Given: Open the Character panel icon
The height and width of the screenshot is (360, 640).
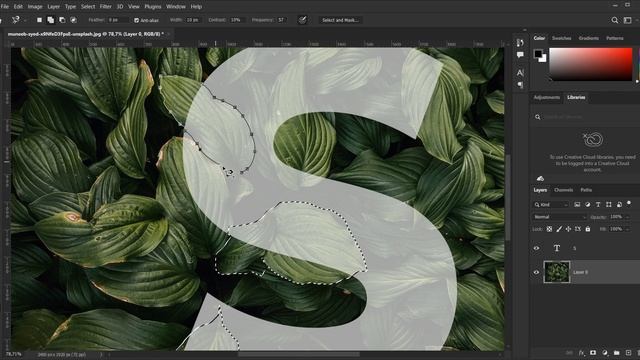Looking at the screenshot, I should (x=520, y=73).
